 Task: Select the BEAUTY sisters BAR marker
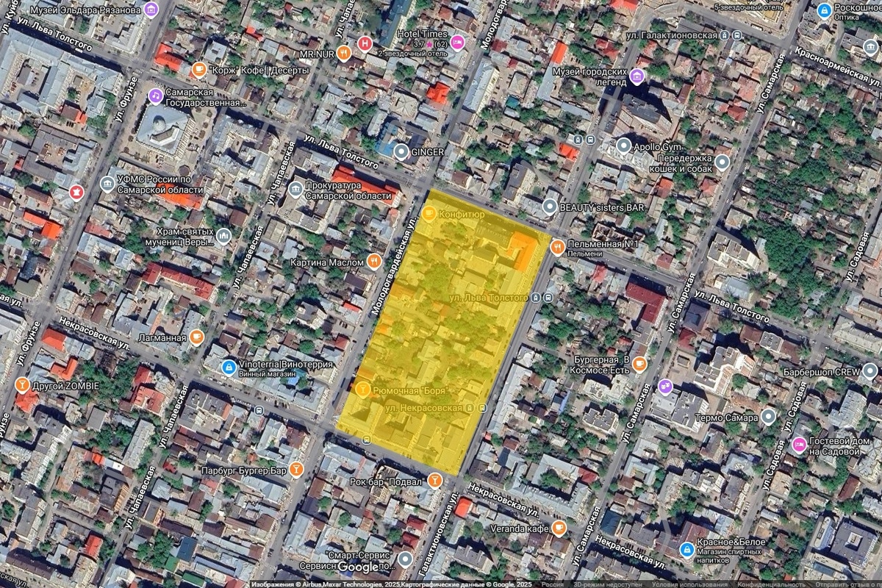(551, 208)
